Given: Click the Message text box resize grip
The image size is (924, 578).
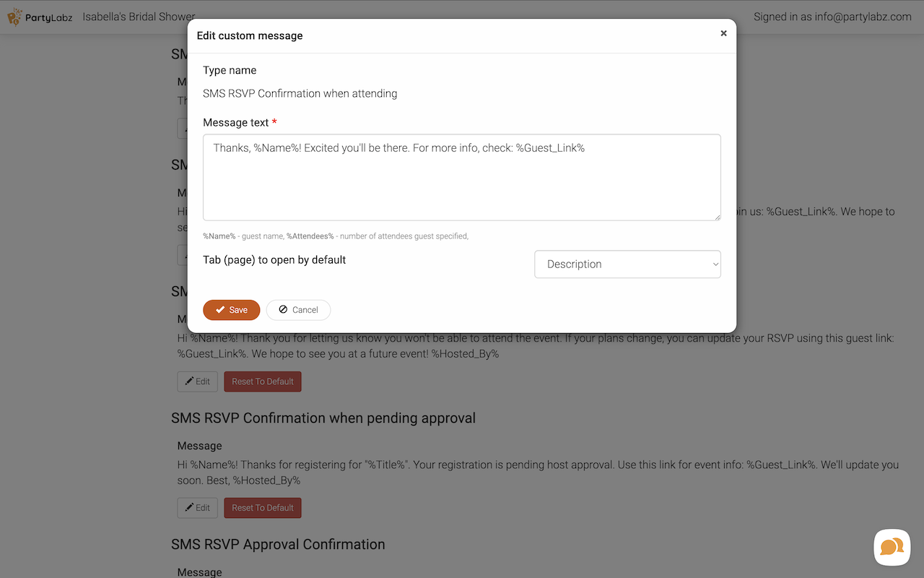Looking at the screenshot, I should tap(717, 217).
